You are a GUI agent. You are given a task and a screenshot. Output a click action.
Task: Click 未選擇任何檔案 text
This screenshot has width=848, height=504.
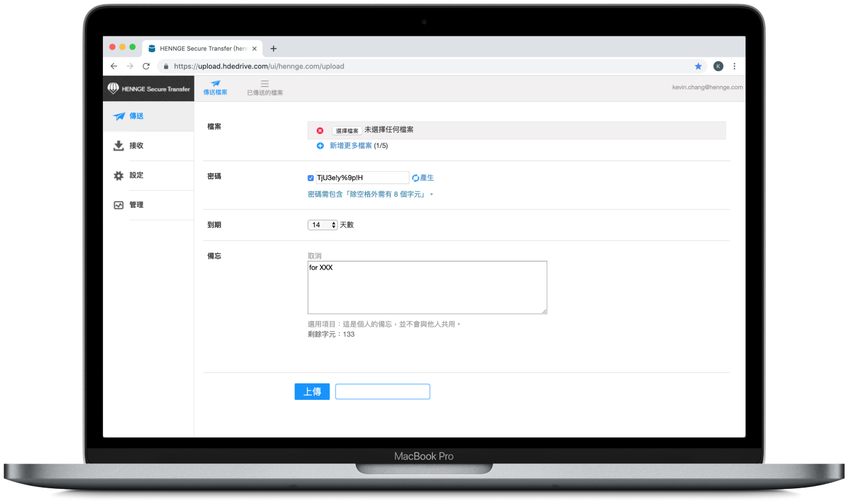coord(389,130)
